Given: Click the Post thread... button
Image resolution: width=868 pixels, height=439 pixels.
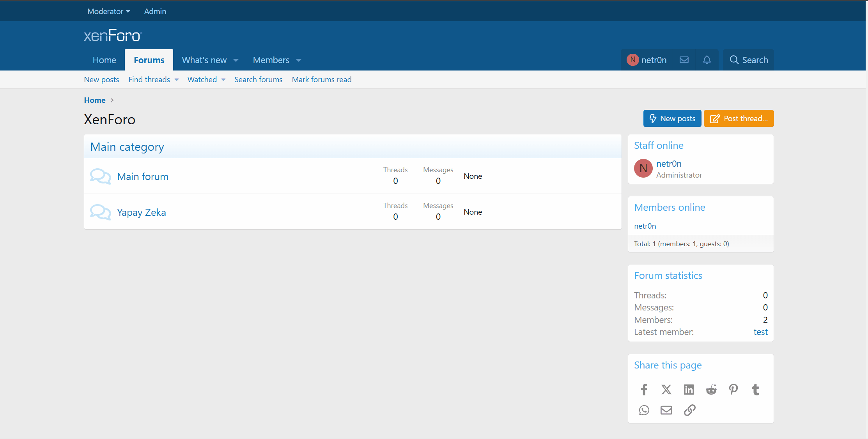Looking at the screenshot, I should (739, 118).
